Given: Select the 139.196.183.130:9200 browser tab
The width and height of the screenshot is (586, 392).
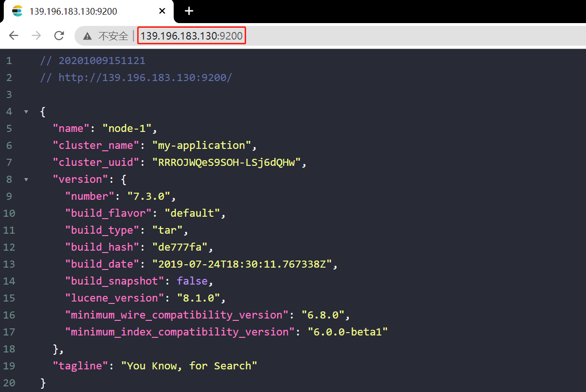Looking at the screenshot, I should (x=88, y=11).
